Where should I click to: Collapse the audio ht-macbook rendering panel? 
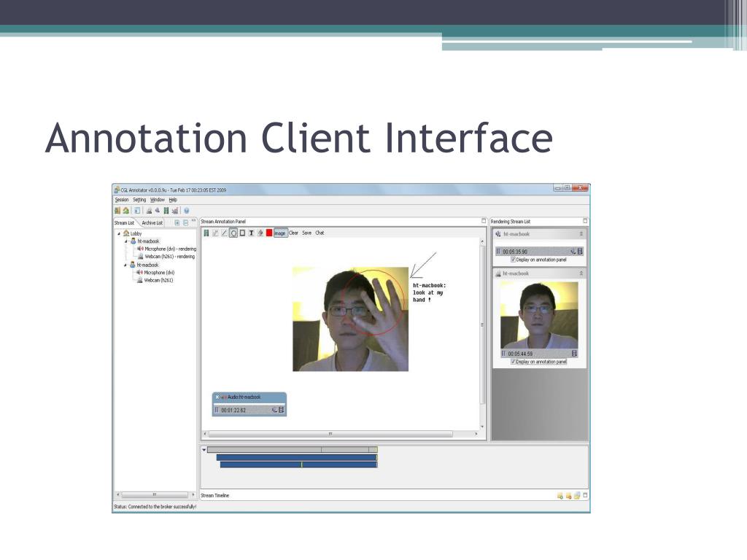click(x=581, y=234)
